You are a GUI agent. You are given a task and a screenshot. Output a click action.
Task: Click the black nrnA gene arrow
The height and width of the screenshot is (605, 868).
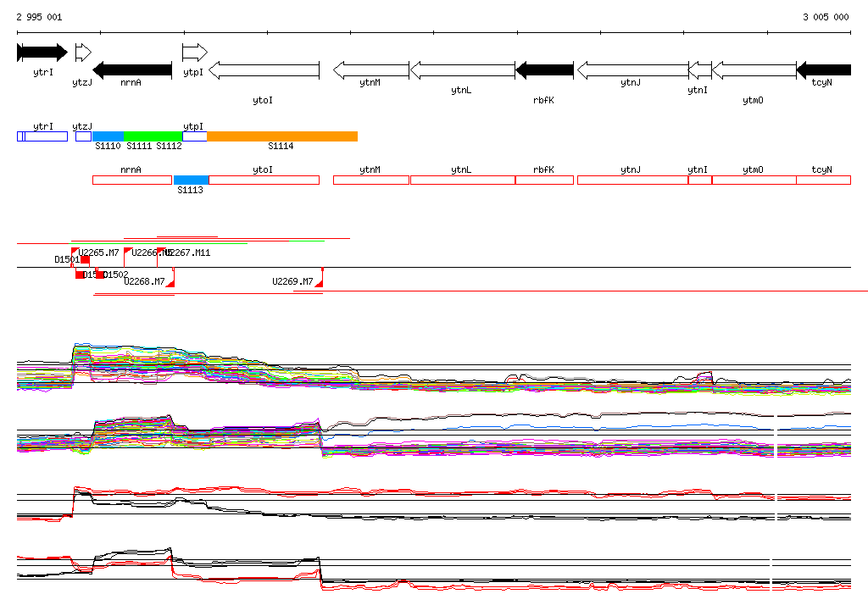tap(132, 70)
